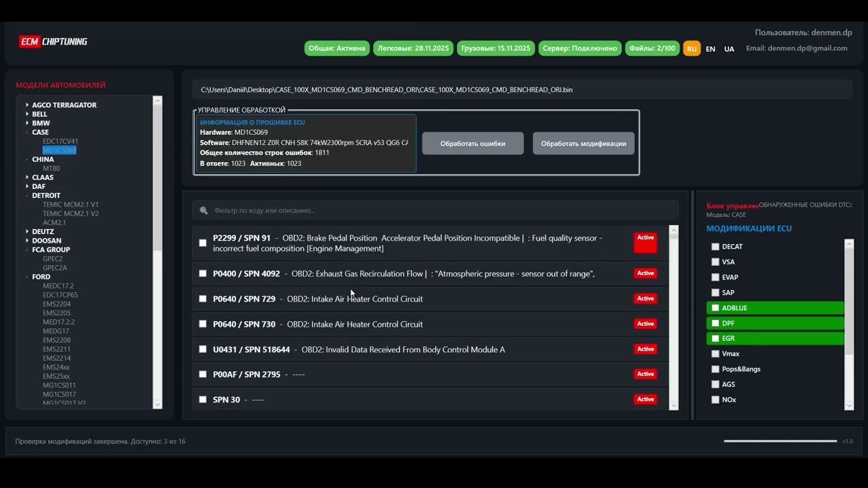Click Active badge on SPN 729 row

coord(646,298)
